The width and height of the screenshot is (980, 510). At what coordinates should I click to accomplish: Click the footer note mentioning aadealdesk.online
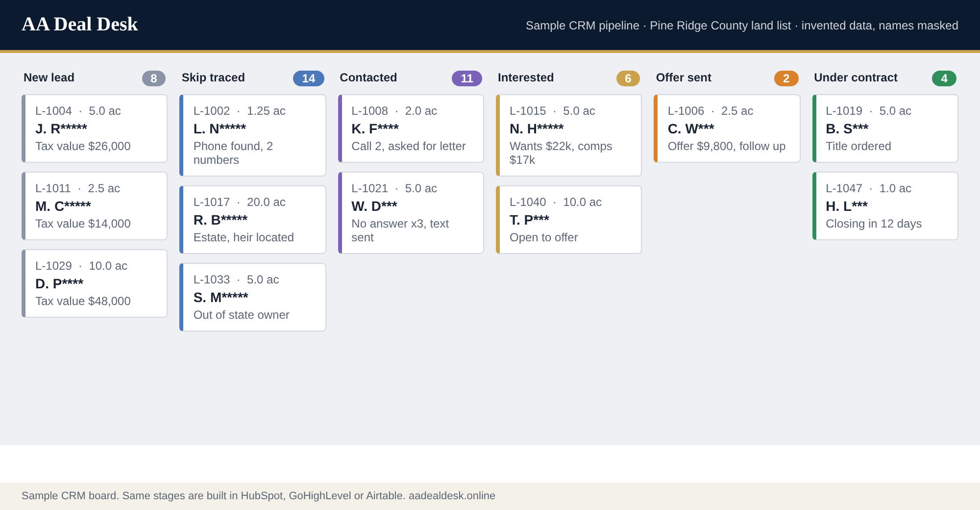point(258,496)
